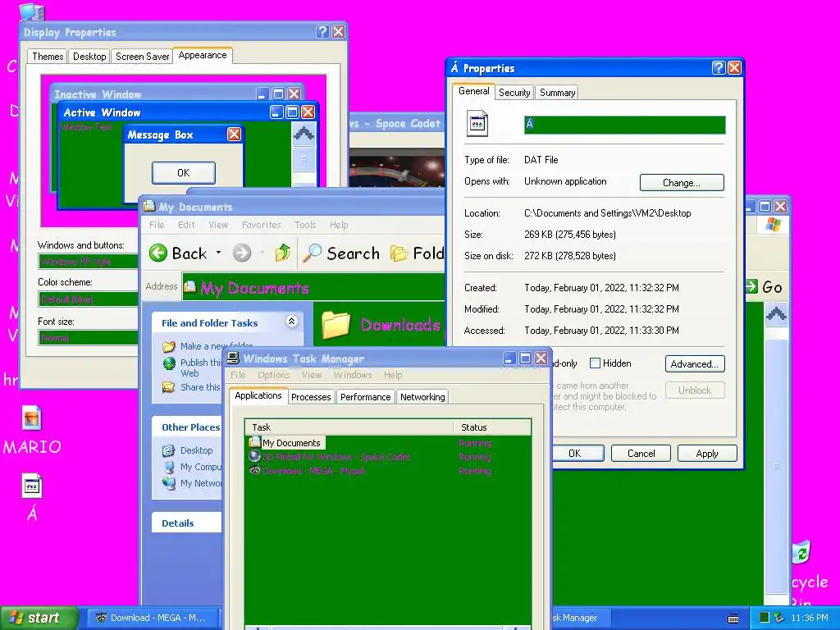This screenshot has height=630, width=840.
Task: Open My Network Places icon in sidebar
Action: [x=169, y=483]
